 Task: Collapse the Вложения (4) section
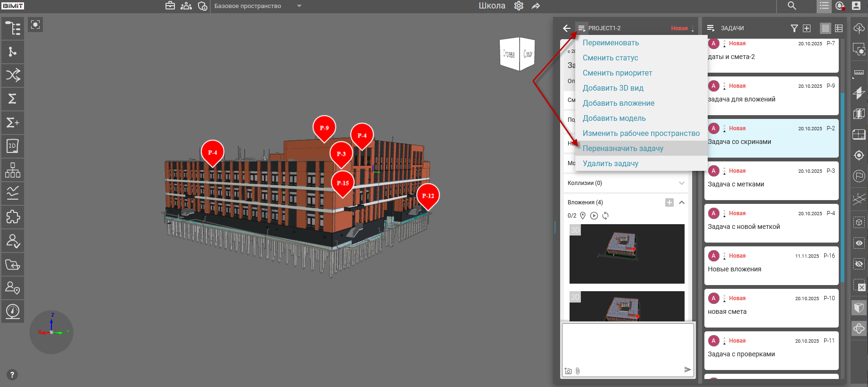[x=682, y=202]
